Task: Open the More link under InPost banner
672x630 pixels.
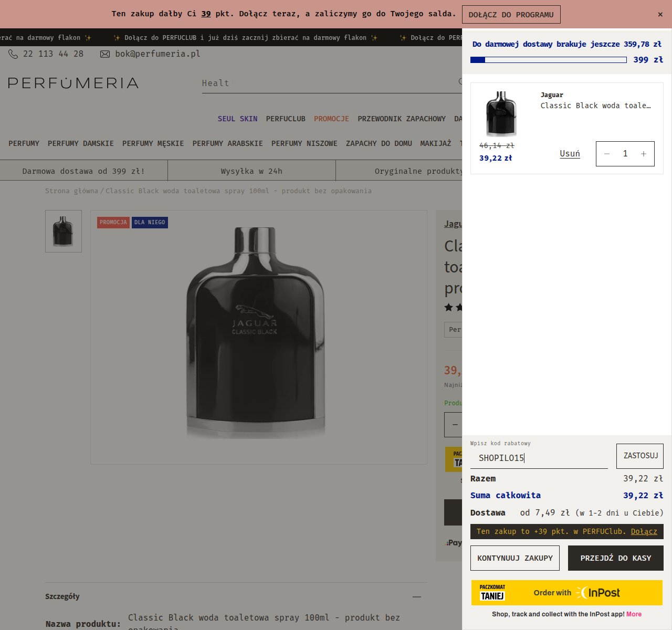Action: 634,614
